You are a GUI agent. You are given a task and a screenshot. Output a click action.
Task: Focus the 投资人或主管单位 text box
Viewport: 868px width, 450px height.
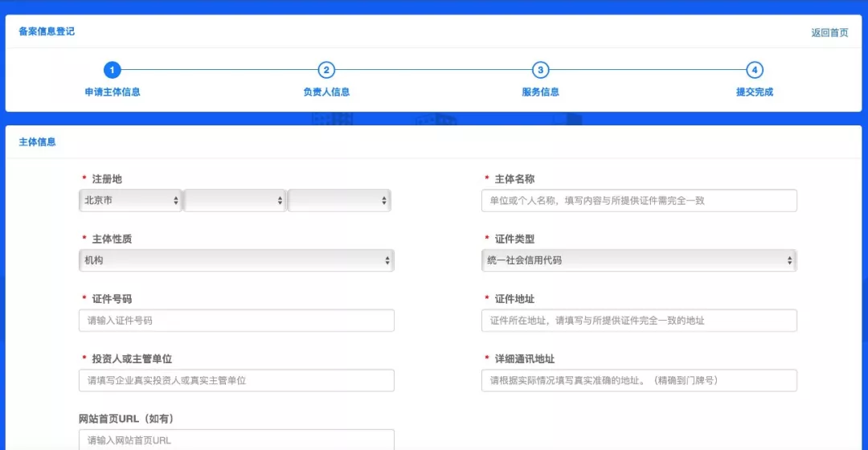236,380
